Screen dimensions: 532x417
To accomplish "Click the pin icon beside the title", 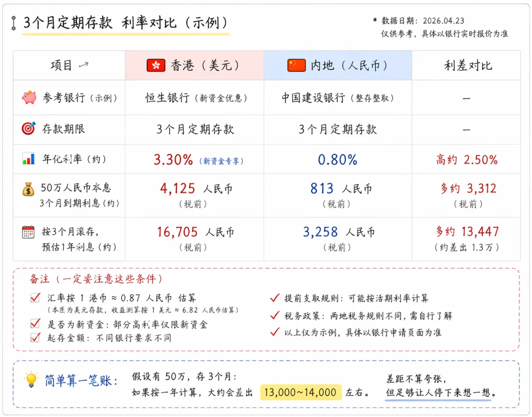I will click(x=14, y=23).
